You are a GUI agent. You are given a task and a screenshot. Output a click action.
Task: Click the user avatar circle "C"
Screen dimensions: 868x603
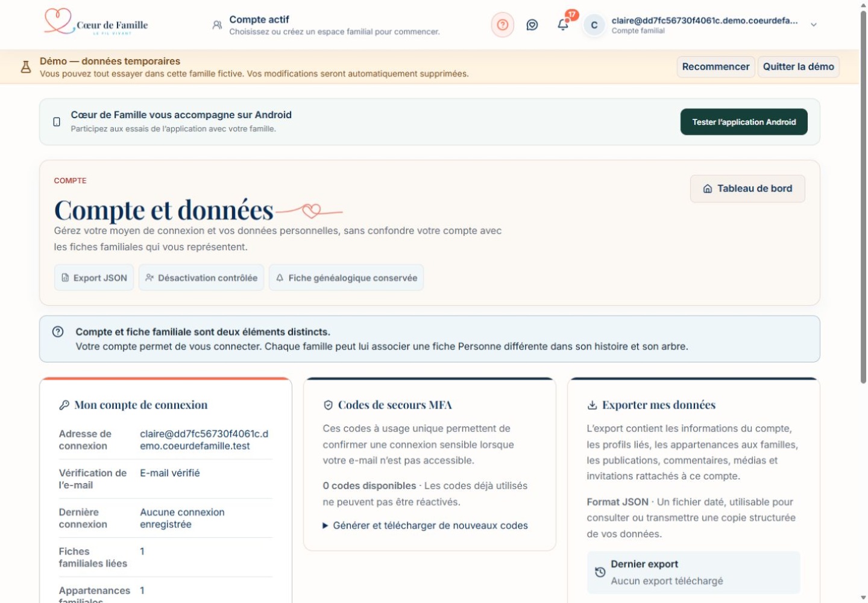click(x=594, y=25)
